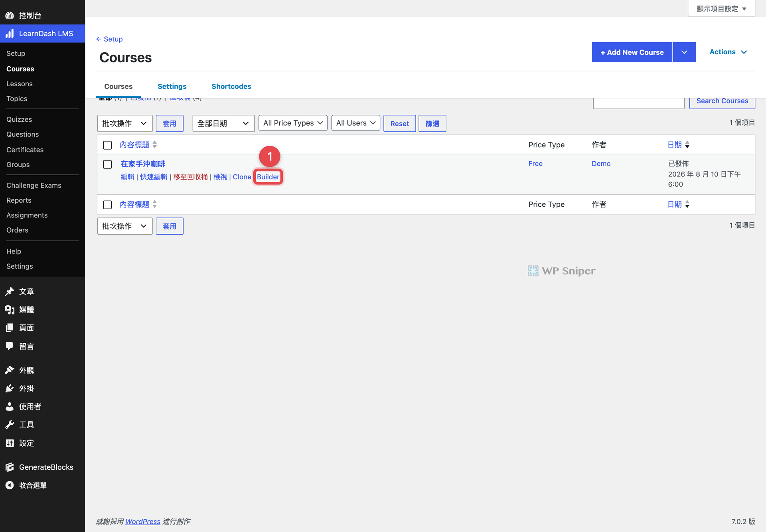The height and width of the screenshot is (532, 766).
Task: Click the Free price type link
Action: pyautogui.click(x=535, y=164)
